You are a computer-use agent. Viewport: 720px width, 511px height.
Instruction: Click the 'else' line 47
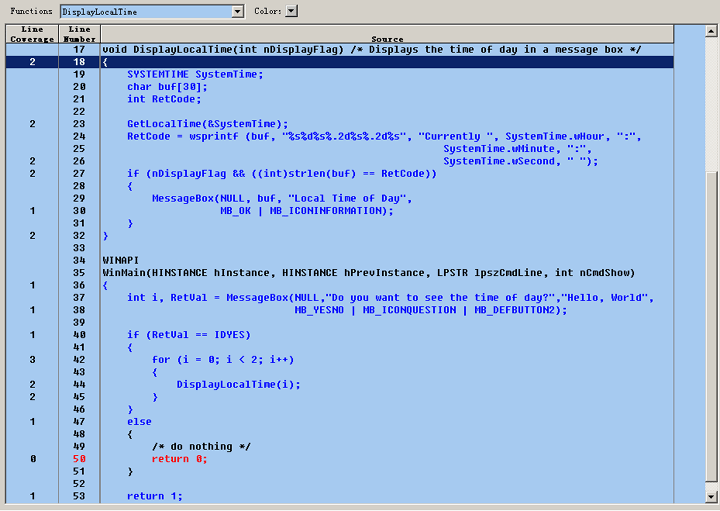[139, 421]
